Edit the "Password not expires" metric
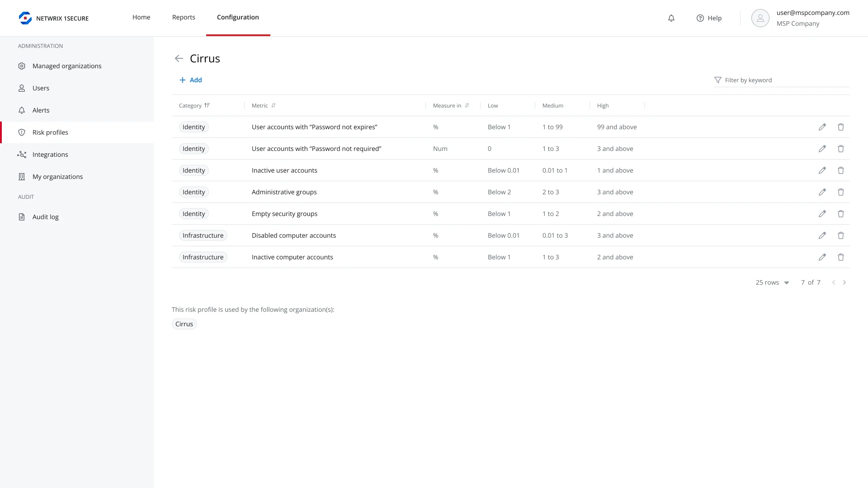Image resolution: width=868 pixels, height=488 pixels. (x=822, y=127)
